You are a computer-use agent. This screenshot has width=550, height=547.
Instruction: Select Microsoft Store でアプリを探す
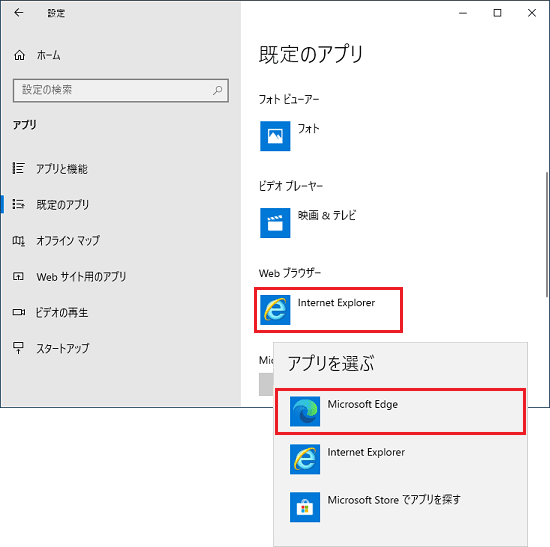400,507
